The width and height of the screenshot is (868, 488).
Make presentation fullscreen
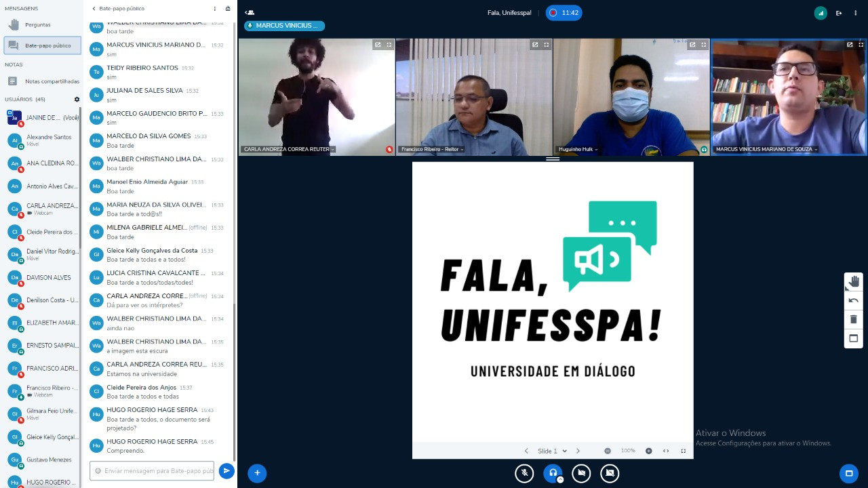point(683,451)
